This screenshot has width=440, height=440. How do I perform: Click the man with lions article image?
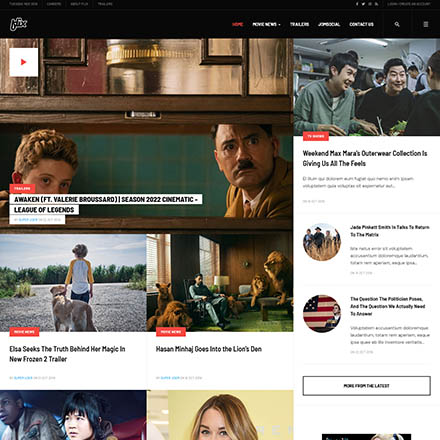point(220,283)
